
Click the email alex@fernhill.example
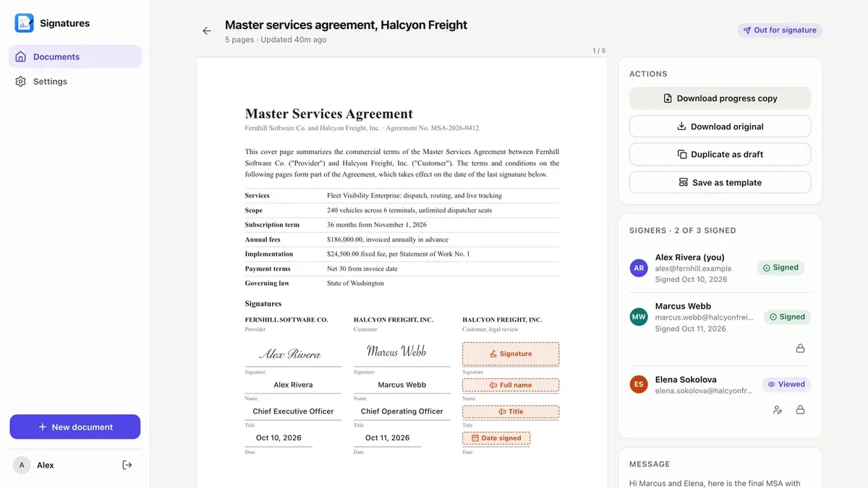point(694,269)
